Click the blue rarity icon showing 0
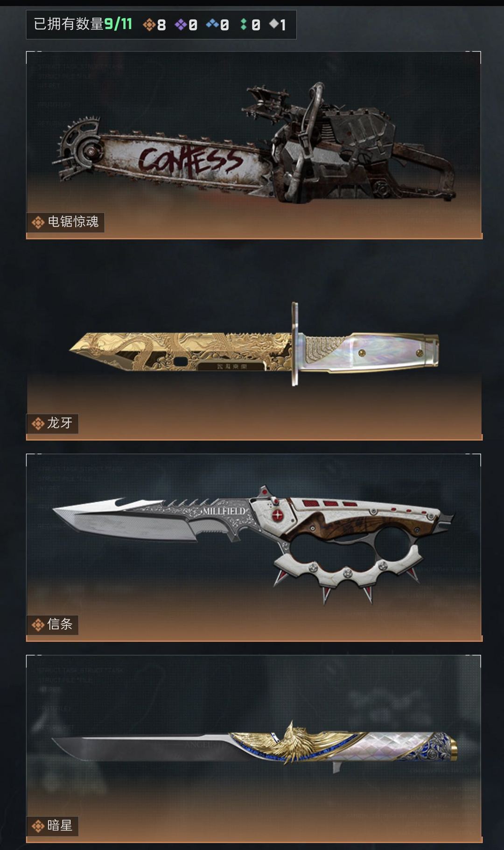Viewport: 504px width, 850px height. pyautogui.click(x=212, y=23)
